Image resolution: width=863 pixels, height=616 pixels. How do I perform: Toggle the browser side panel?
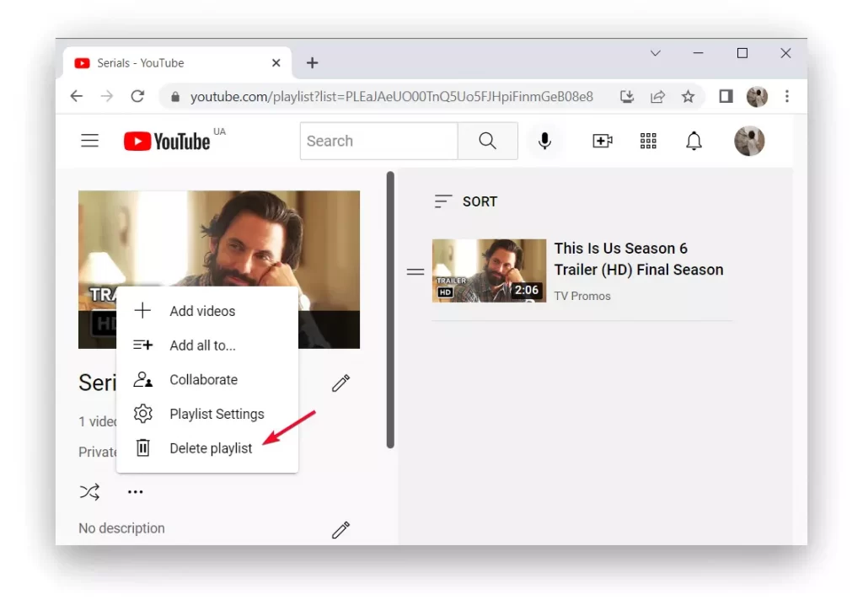point(726,96)
